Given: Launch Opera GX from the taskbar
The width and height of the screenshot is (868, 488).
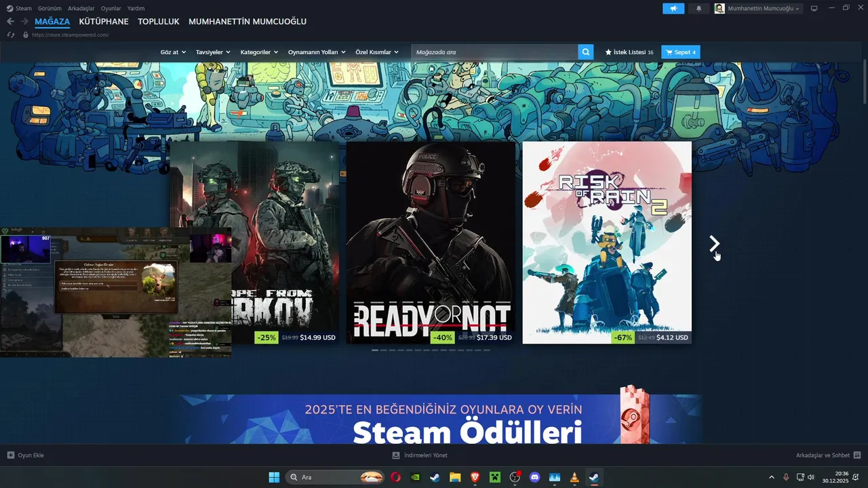Looking at the screenshot, I should click(395, 477).
